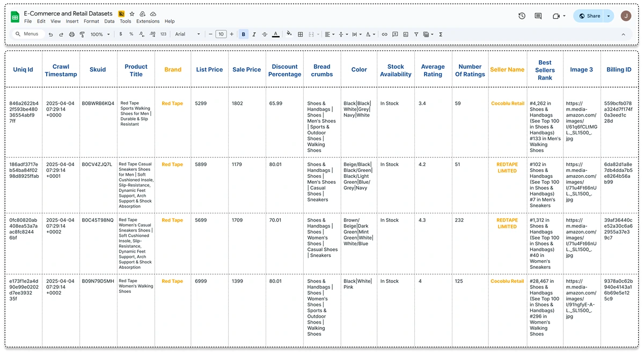Open the Edit menu

[41, 21]
